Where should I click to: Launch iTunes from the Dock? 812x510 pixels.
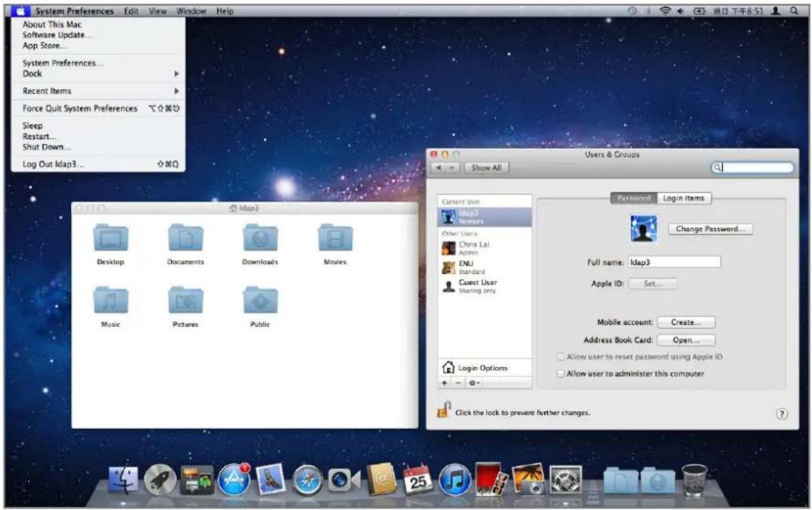coord(454,479)
